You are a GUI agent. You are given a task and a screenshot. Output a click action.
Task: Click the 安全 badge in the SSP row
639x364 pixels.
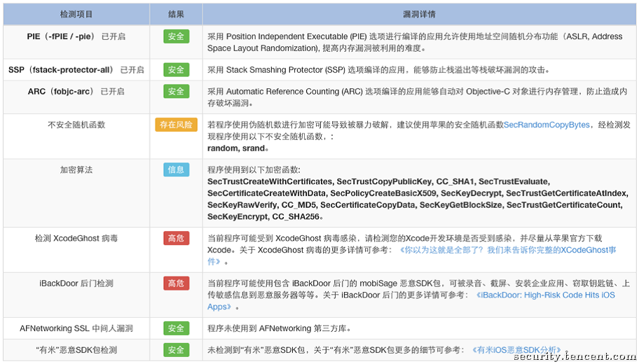tap(176, 69)
